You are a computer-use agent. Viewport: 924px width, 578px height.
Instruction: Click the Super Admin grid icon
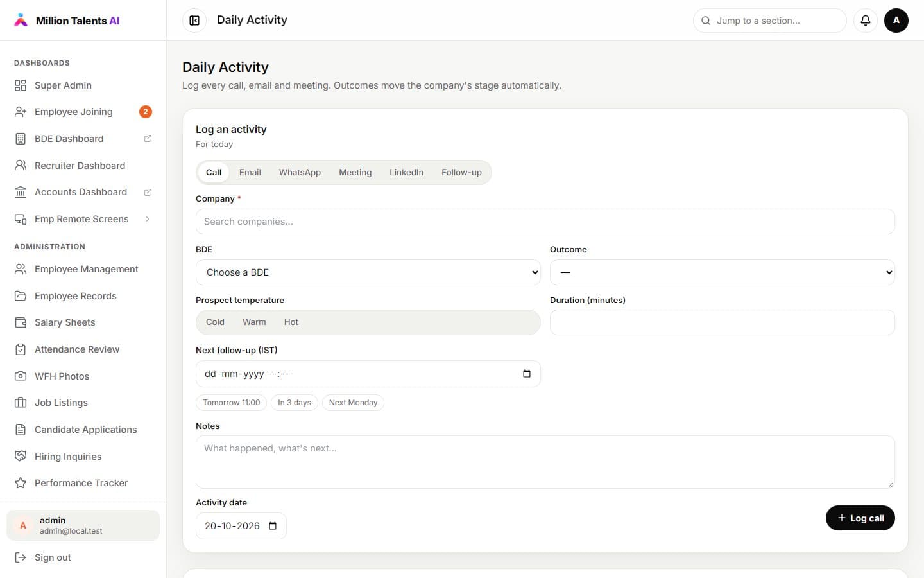point(21,85)
